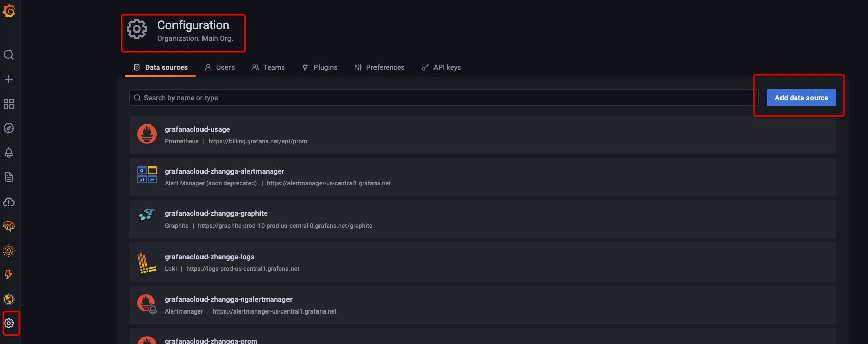Click the Add data source button
The height and width of the screenshot is (344, 868).
coord(801,98)
